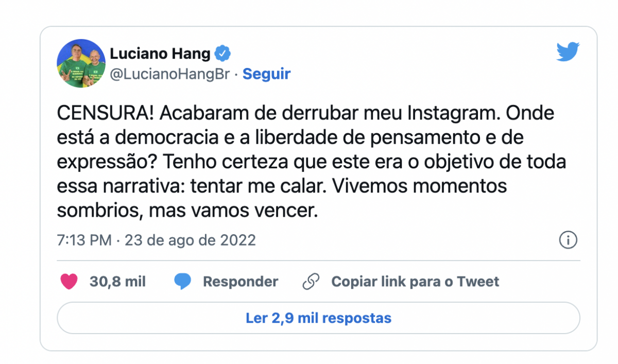This screenshot has width=618, height=364.
Task: Open Ler 2,9 mil respostas
Action: pos(318,318)
